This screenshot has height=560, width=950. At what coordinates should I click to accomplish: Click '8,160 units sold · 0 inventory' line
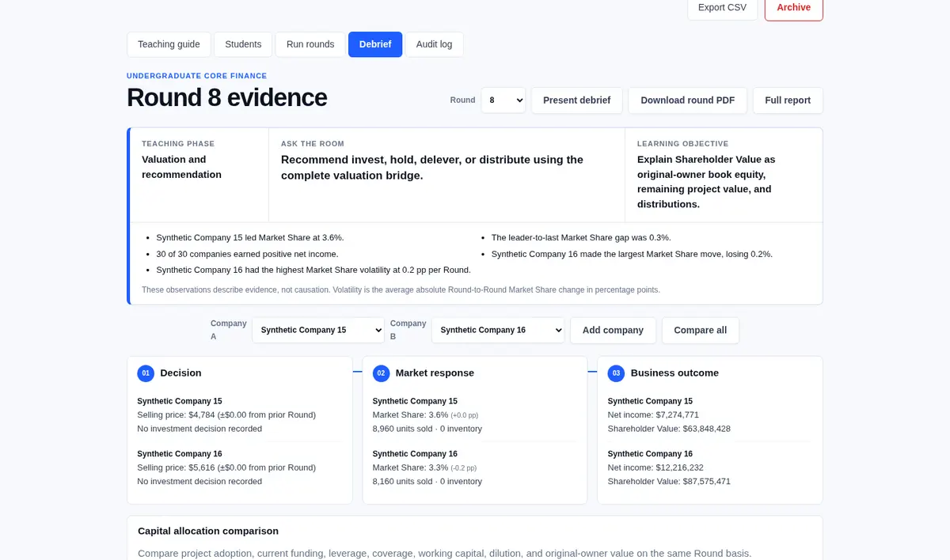pyautogui.click(x=427, y=482)
